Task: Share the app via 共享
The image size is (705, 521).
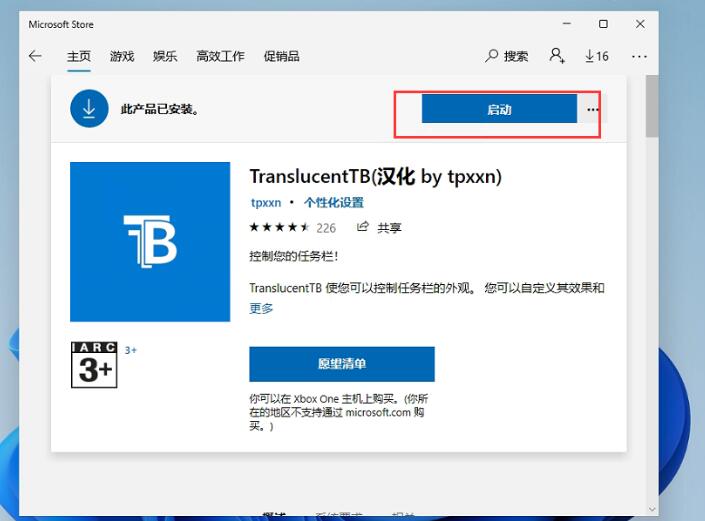Action: (x=379, y=227)
